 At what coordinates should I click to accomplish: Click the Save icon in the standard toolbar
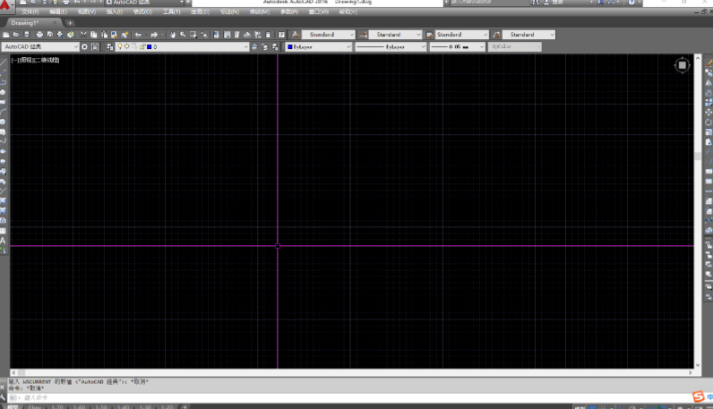click(26, 34)
